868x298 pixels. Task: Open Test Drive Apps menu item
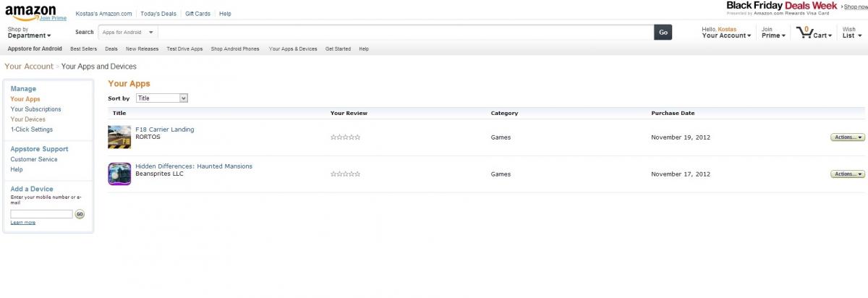click(184, 49)
